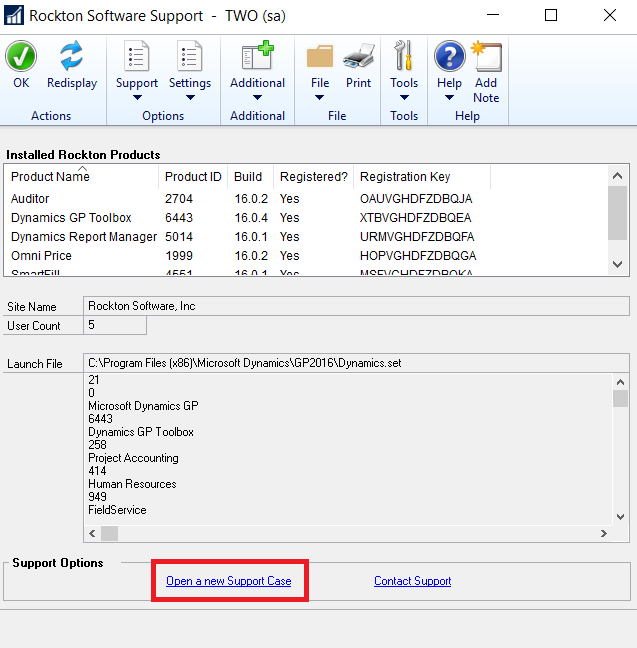Click the Add Note icon
The height and width of the screenshot is (648, 637).
tap(487, 56)
